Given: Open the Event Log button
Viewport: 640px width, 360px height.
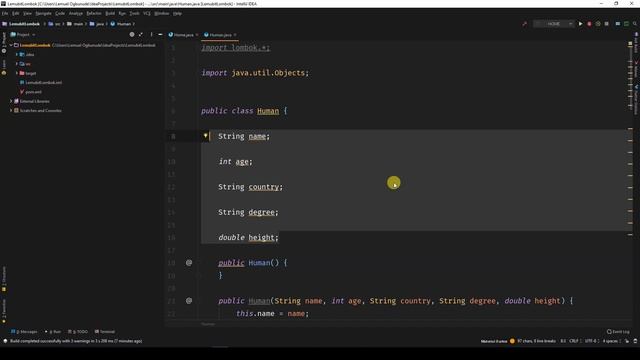Looking at the screenshot, I should (x=618, y=331).
